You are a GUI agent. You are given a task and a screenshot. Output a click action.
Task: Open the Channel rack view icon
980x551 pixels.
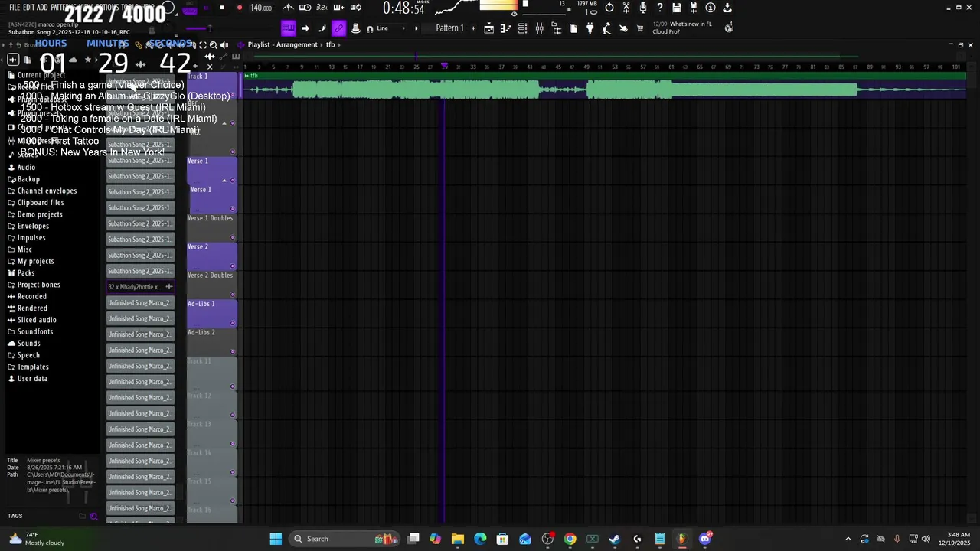click(522, 28)
